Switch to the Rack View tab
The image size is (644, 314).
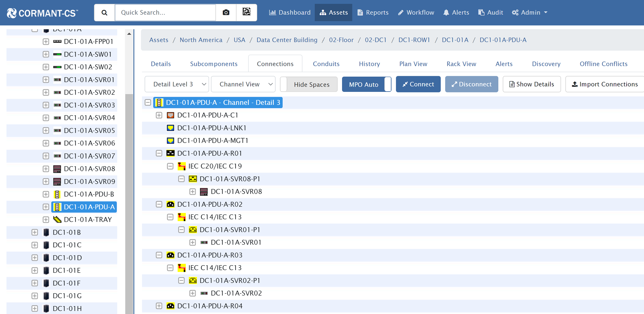pyautogui.click(x=461, y=64)
